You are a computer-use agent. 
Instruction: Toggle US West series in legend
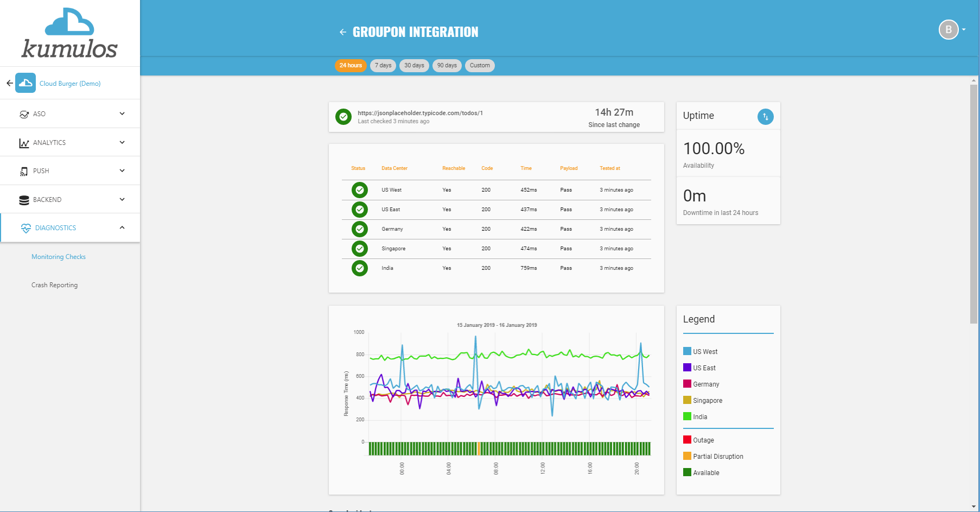pyautogui.click(x=701, y=352)
